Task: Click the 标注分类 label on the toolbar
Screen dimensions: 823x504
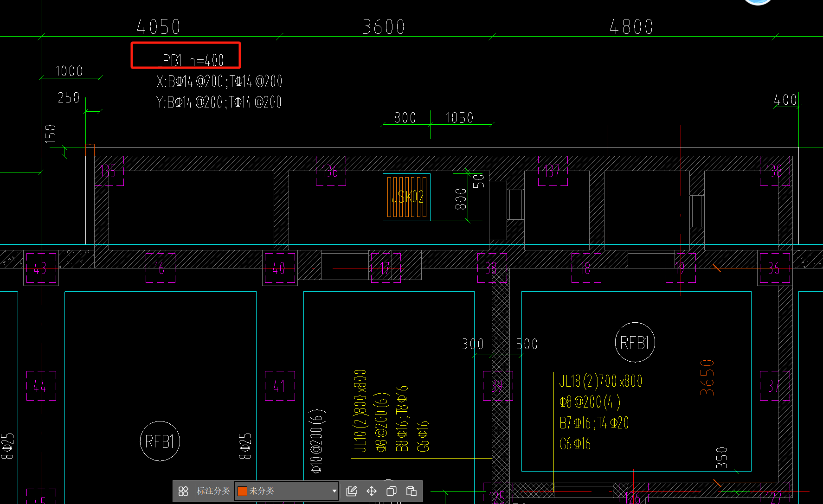Action: click(213, 491)
